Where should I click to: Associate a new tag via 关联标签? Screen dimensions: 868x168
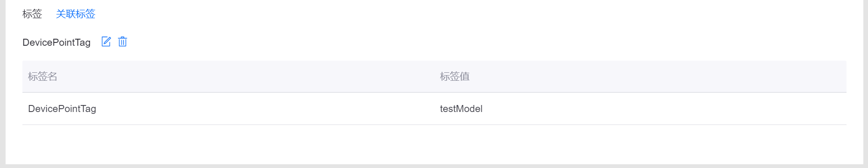coord(76,14)
